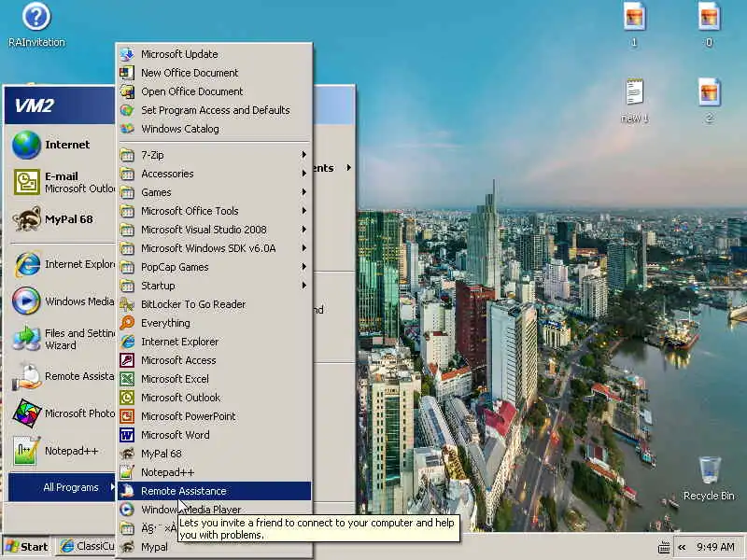The image size is (747, 560).
Task: Open Microsoft Update from All Programs
Action: (x=215, y=54)
